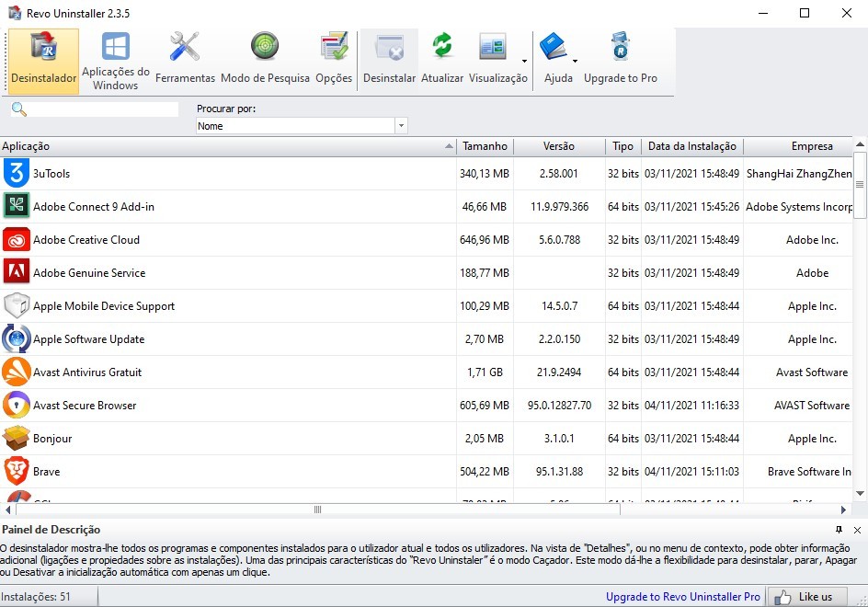Click the horizontal scrollbar thumb
The image size is (868, 607).
[317, 510]
